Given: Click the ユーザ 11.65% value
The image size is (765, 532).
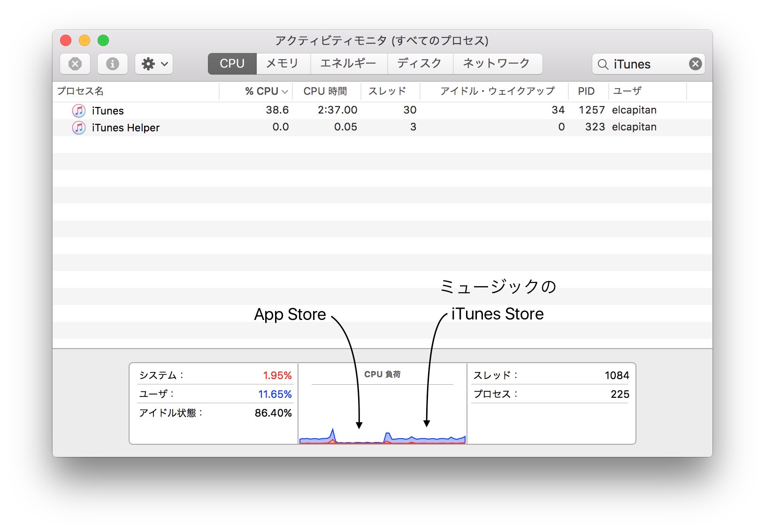Looking at the screenshot, I should point(275,394).
